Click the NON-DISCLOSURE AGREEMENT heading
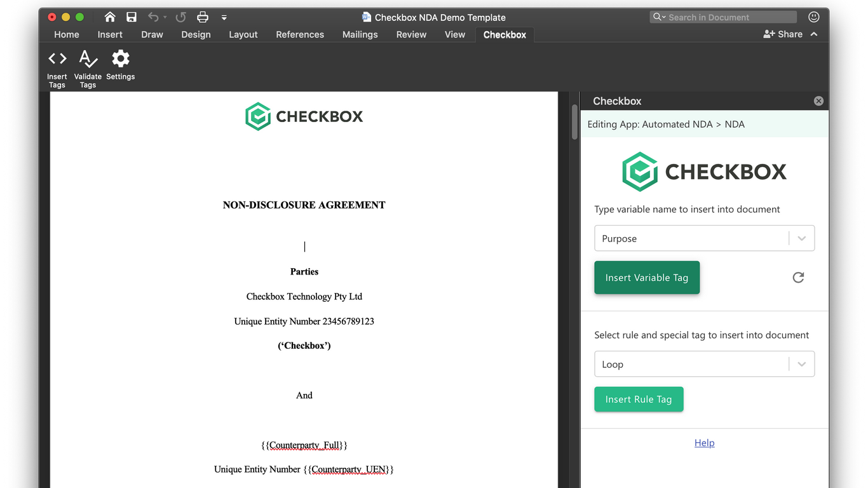Viewport: 868px width, 488px height. 304,205
